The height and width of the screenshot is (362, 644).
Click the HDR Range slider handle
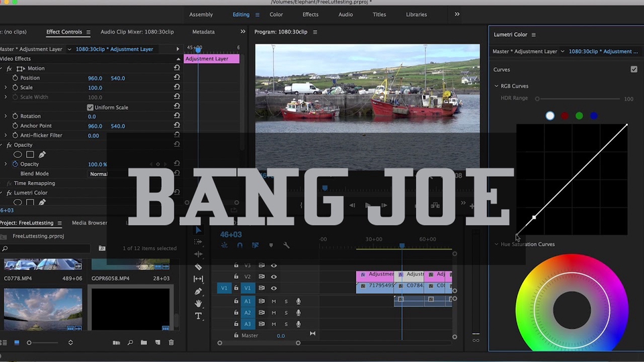(x=537, y=99)
